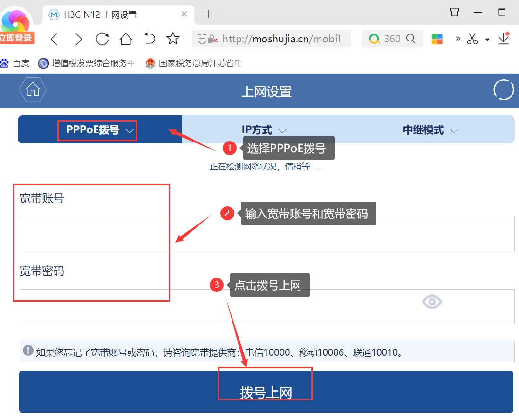Click the undo/restore closed tab arrow icon
The height and width of the screenshot is (420, 519).
[x=150, y=39]
